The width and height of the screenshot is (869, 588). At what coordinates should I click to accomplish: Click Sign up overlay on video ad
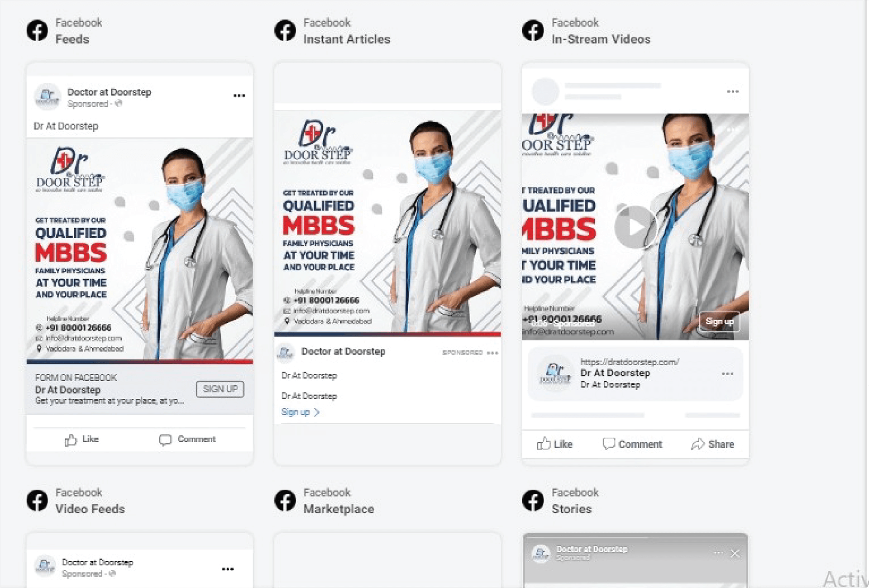(719, 321)
